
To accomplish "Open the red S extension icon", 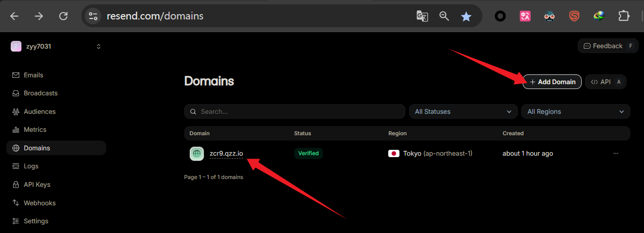I will pos(574,16).
